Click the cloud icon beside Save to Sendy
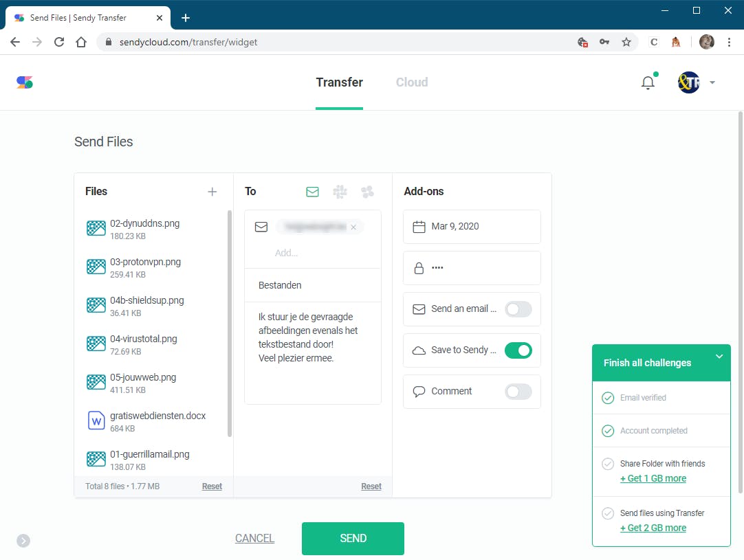744x560 pixels. [x=419, y=350]
